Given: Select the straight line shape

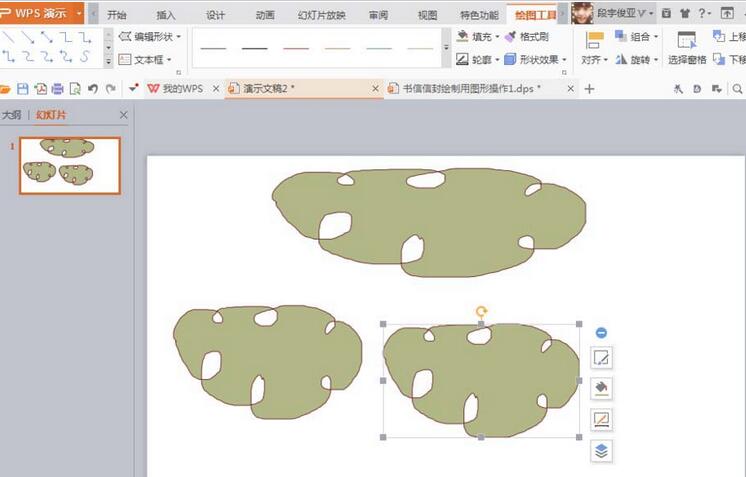Looking at the screenshot, I should point(9,37).
